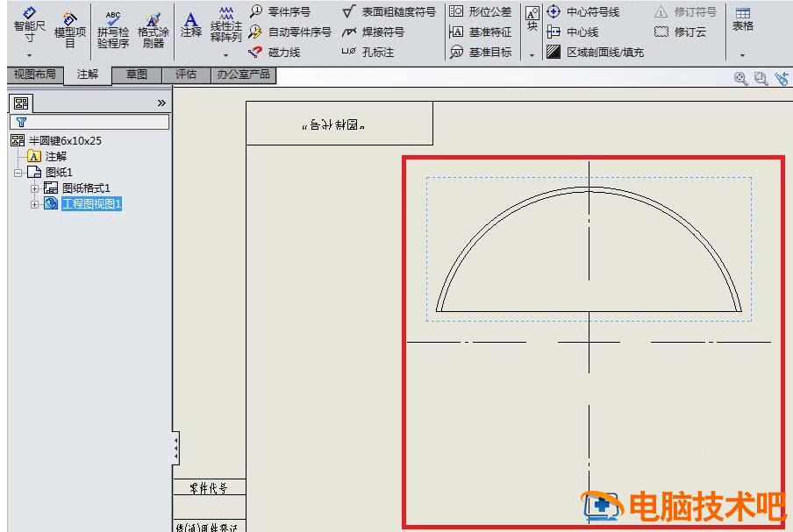
Task: Open the 表格 tables tool
Action: (742, 19)
